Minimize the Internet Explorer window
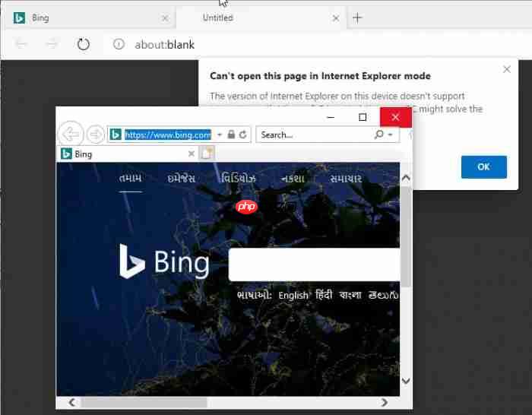532x415 pixels. tap(331, 117)
